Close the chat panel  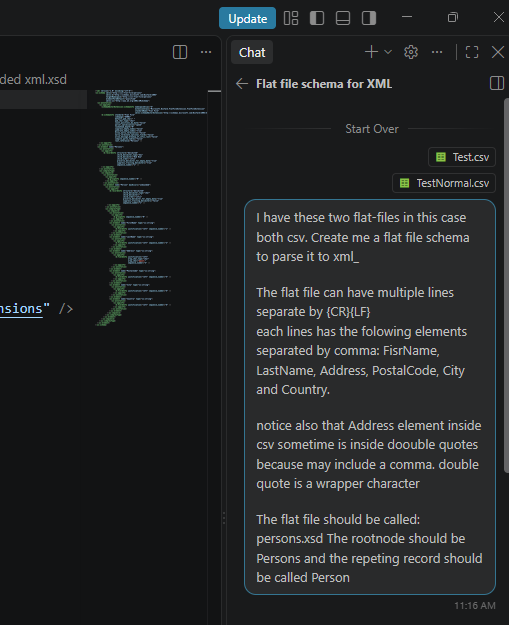click(x=498, y=52)
